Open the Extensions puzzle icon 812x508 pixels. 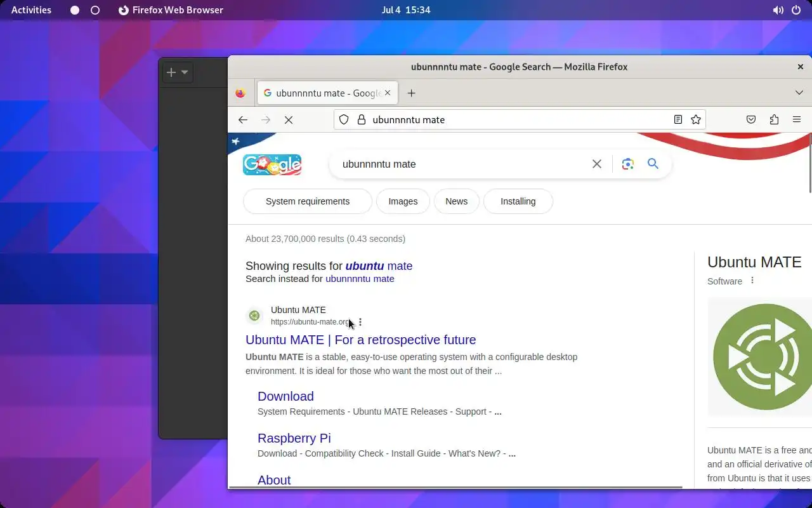pyautogui.click(x=774, y=119)
